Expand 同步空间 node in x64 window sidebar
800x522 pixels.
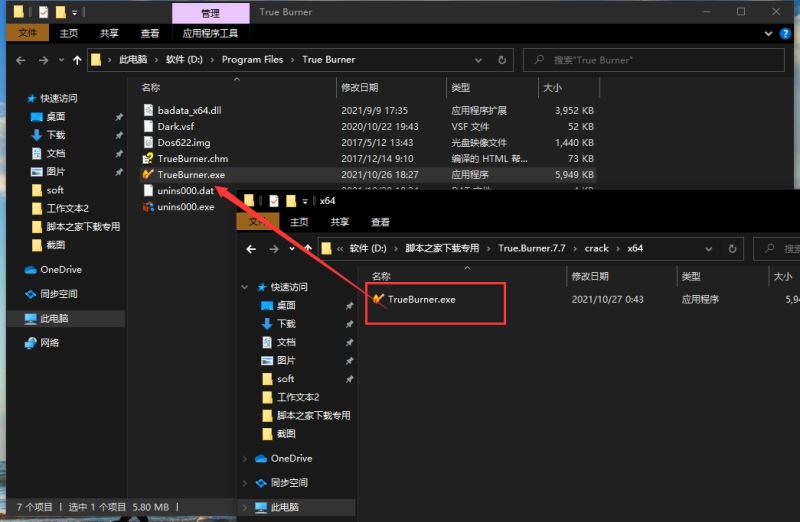click(x=245, y=483)
